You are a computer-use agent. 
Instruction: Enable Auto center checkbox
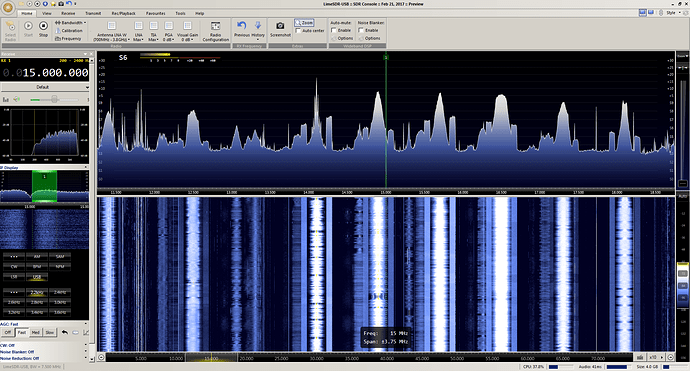tap(298, 31)
